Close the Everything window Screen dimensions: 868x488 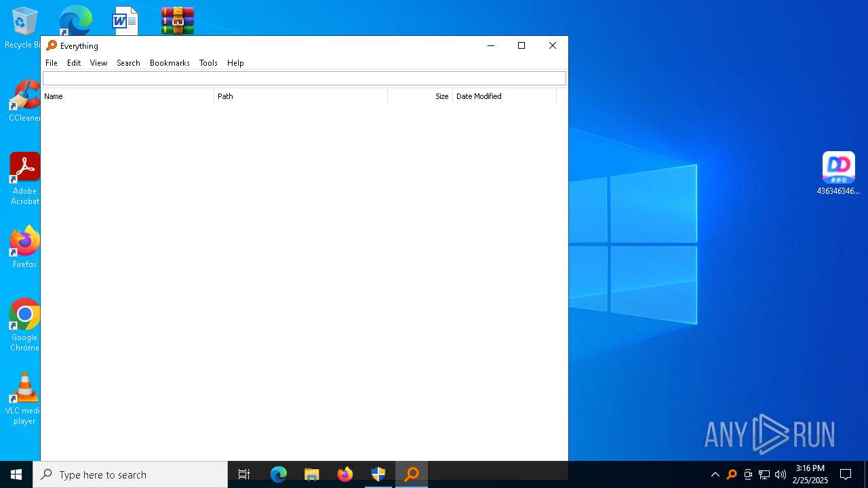[x=553, y=46]
